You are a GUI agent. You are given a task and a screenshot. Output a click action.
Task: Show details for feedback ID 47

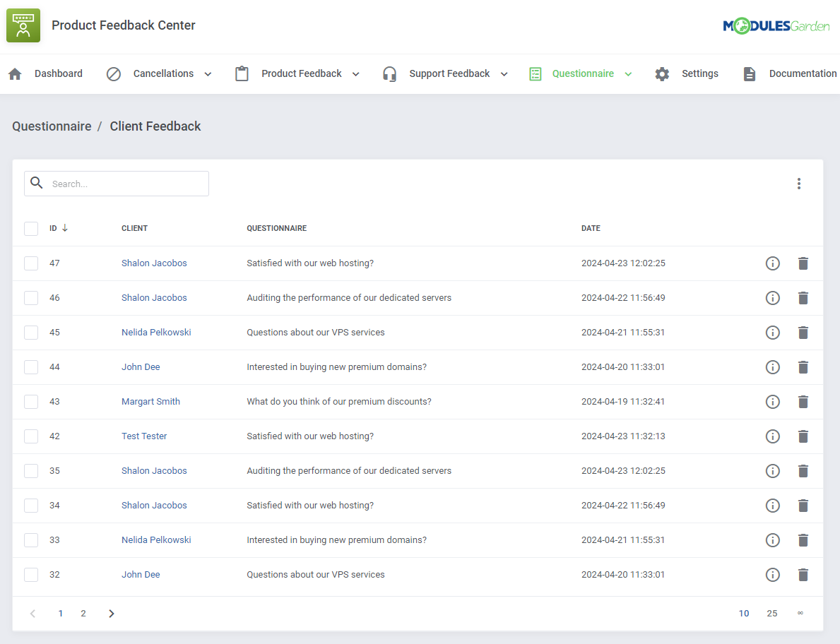772,263
